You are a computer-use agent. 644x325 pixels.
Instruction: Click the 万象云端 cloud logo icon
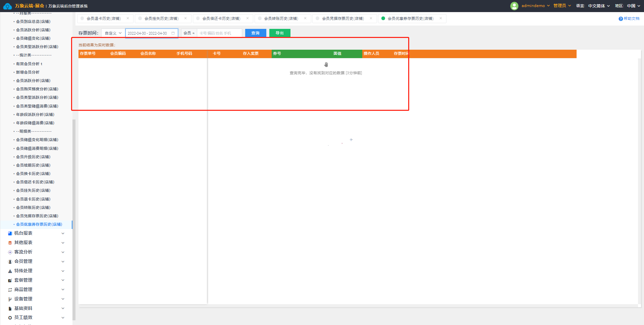(x=7, y=6)
